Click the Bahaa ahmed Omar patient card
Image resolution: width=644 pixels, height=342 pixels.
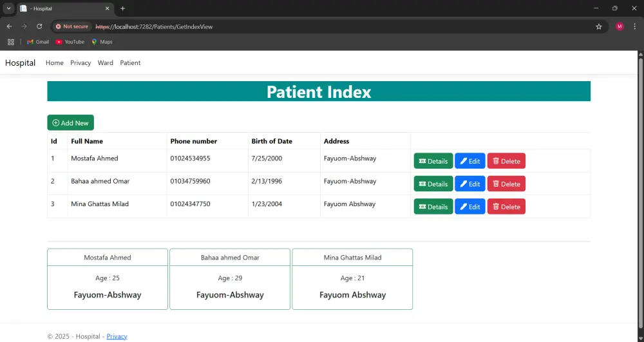(230, 279)
